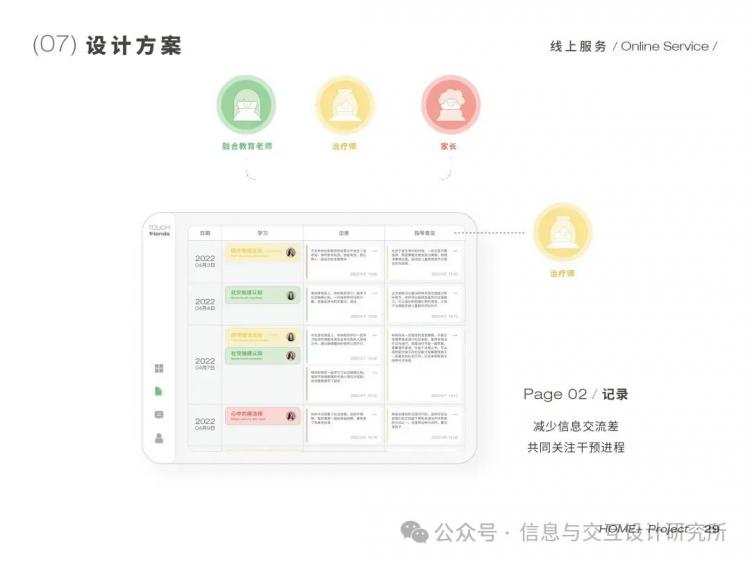Click the TOUCH friends logo
750x562 pixels.
click(159, 230)
